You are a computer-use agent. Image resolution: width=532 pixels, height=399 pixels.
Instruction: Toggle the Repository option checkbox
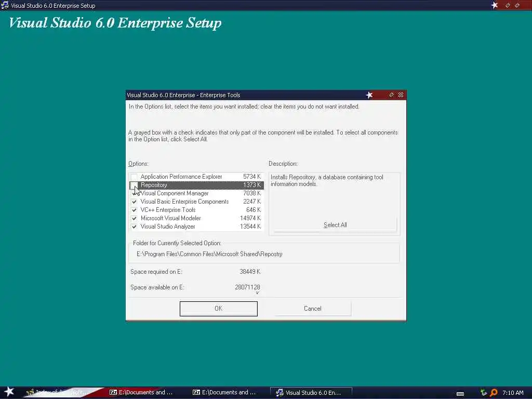[134, 185]
